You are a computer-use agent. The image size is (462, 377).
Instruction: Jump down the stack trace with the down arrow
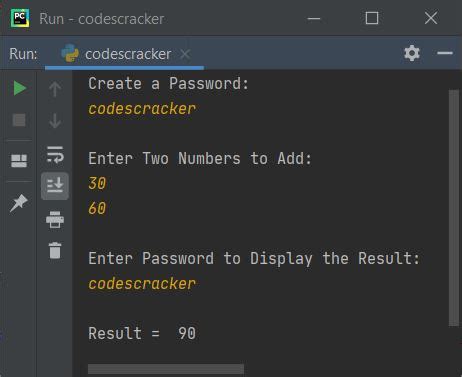pos(55,120)
